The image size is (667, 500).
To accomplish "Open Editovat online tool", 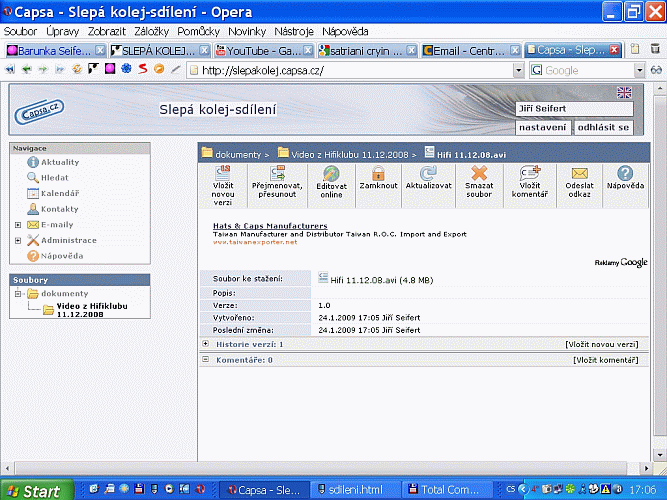I will pos(331,174).
